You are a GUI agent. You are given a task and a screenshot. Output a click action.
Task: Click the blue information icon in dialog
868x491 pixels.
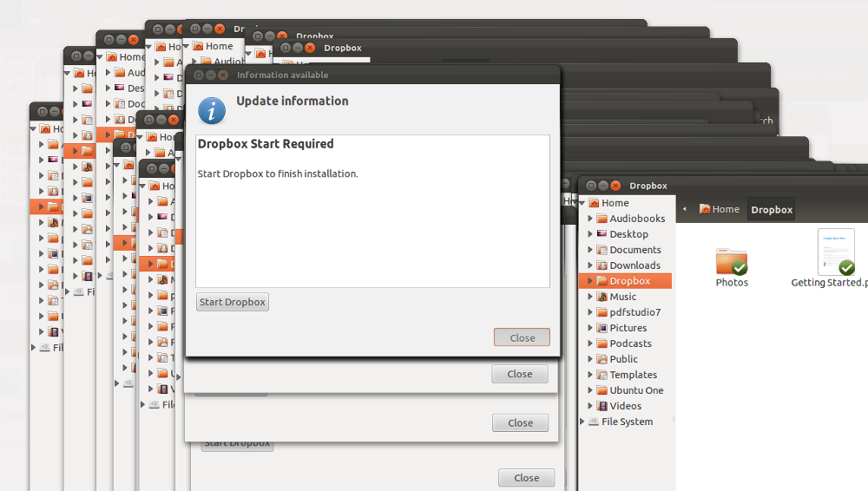point(212,111)
